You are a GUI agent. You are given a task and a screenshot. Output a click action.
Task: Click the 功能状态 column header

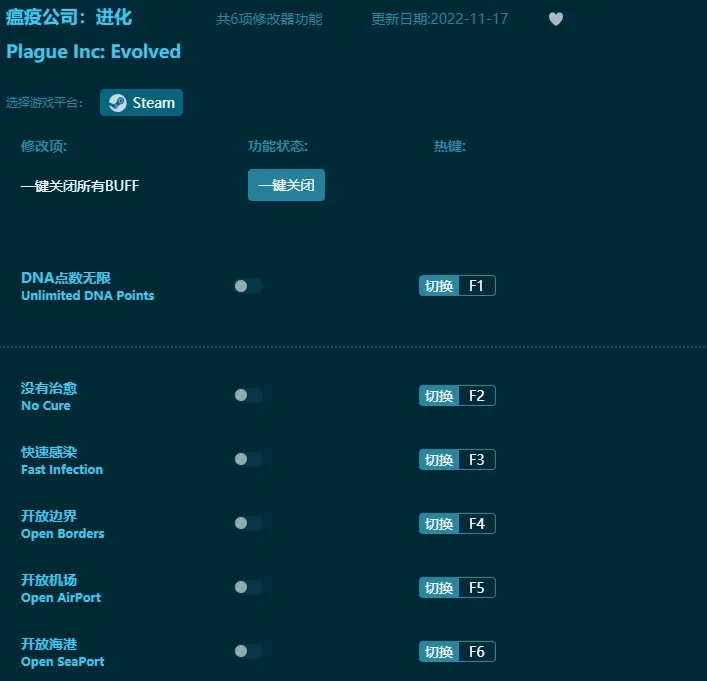tap(278, 146)
